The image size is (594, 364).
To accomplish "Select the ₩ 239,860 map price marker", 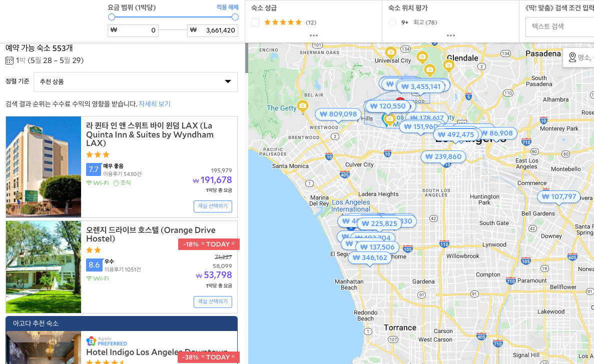I will (x=443, y=156).
